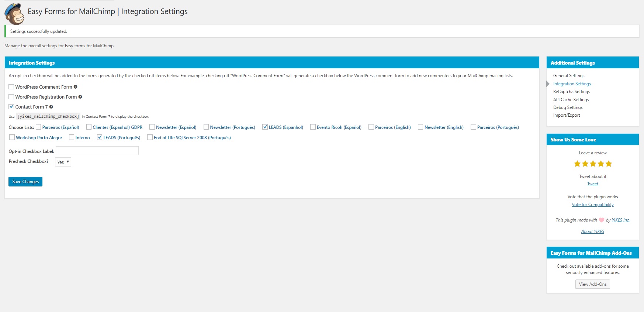The width and height of the screenshot is (644, 312).
Task: Check the Workshop Porto Alegre list
Action: [12, 137]
